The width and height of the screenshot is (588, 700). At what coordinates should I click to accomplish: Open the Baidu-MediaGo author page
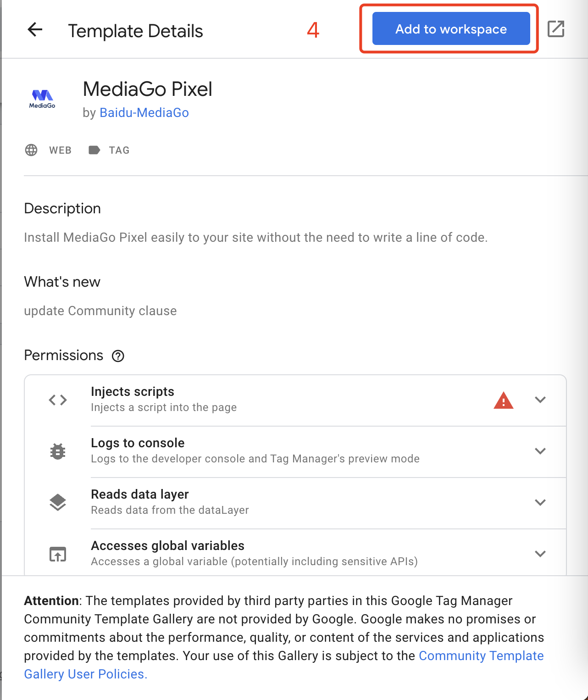[144, 113]
